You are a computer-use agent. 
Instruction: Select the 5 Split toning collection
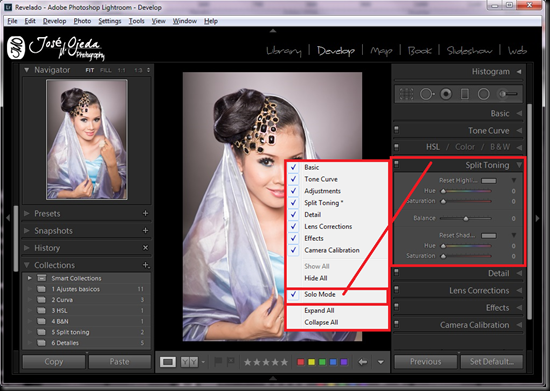pos(86,332)
